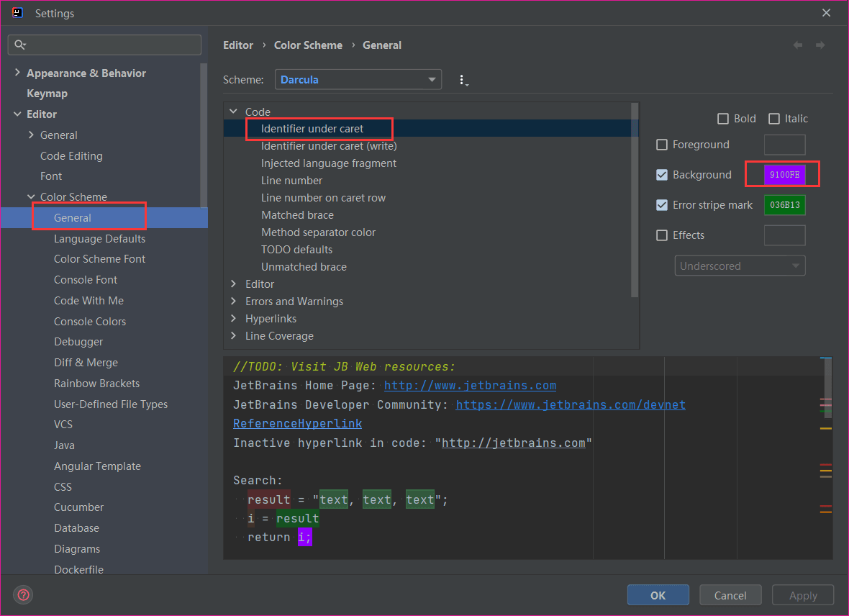The width and height of the screenshot is (849, 616).
Task: Open Console Colors page
Action: 90,322
